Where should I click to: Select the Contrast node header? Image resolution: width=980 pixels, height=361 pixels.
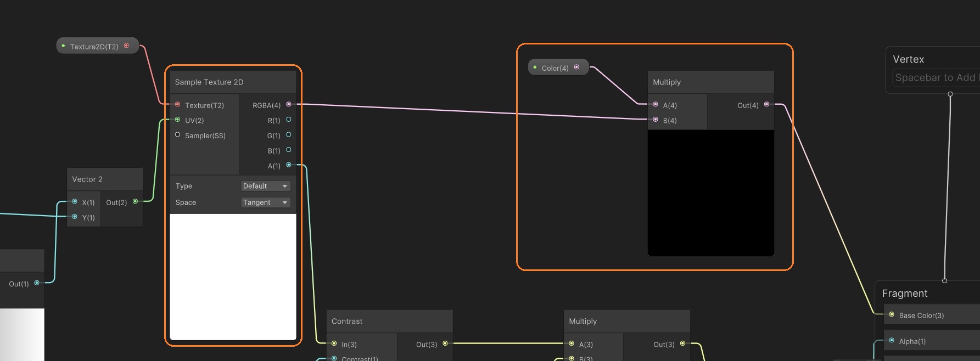pos(347,321)
